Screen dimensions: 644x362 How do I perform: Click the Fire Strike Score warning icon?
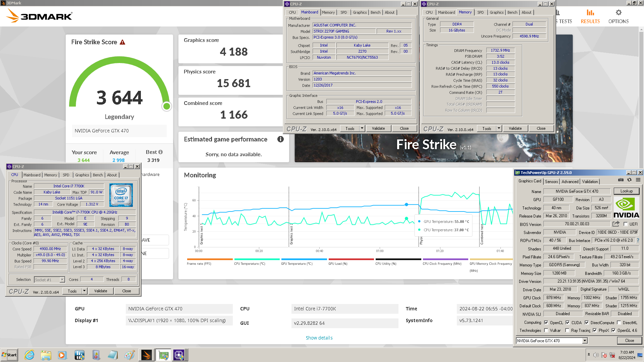[x=122, y=42]
